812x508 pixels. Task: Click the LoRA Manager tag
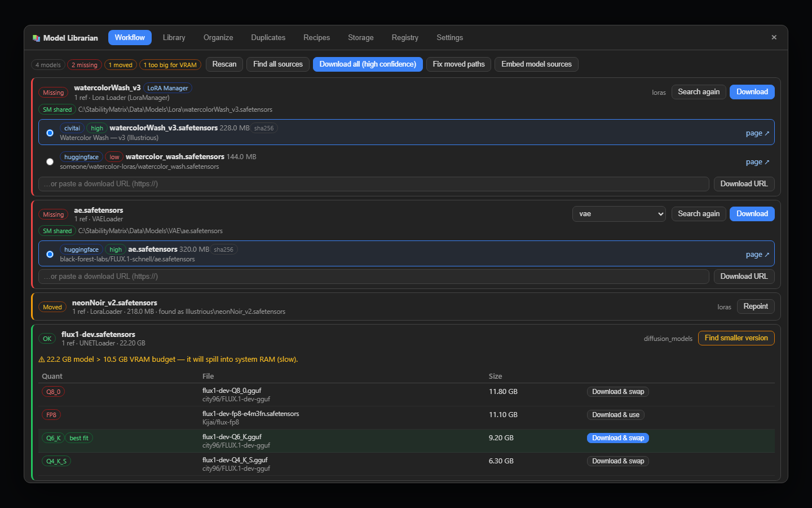(x=167, y=88)
